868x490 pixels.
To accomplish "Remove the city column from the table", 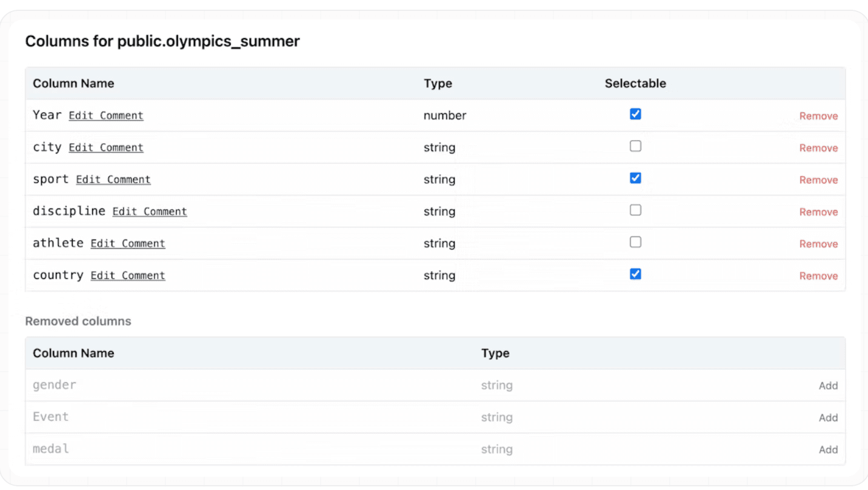I will coord(818,147).
